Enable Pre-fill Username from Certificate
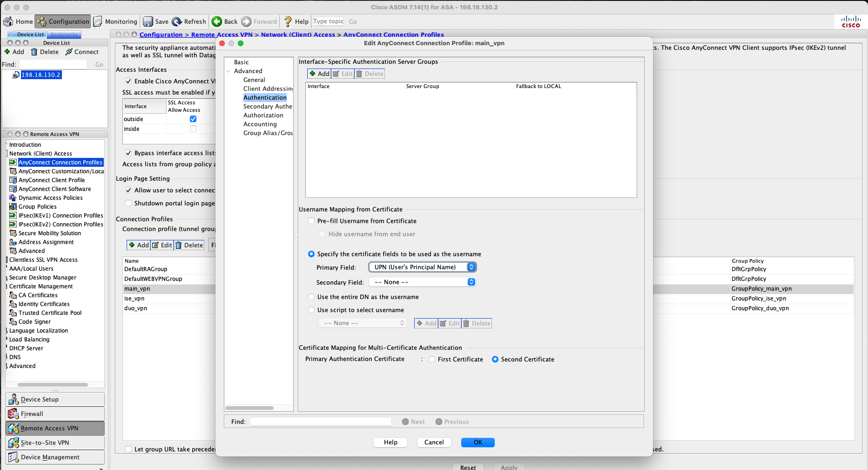The image size is (868, 470). click(311, 221)
